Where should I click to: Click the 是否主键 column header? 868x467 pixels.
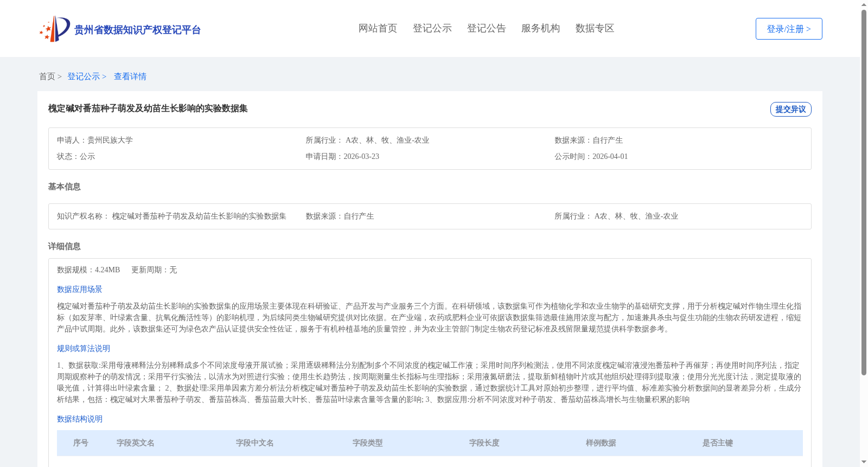[718, 443]
